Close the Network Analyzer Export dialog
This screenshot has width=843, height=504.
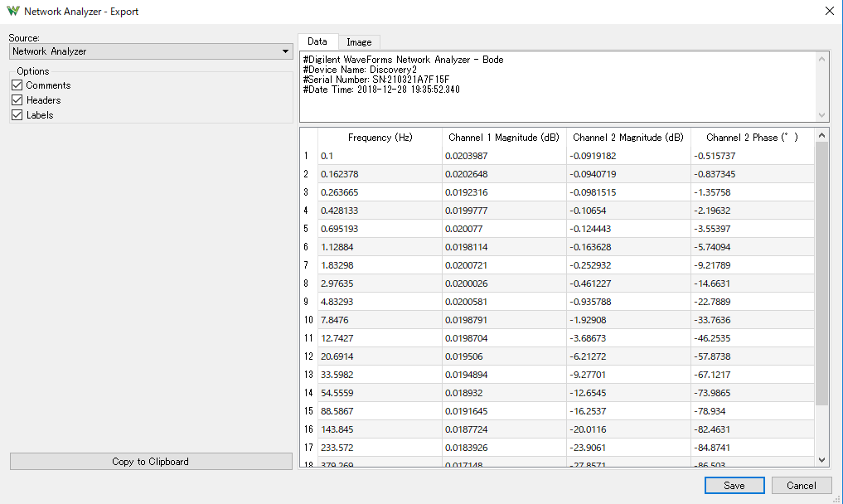pyautogui.click(x=830, y=12)
